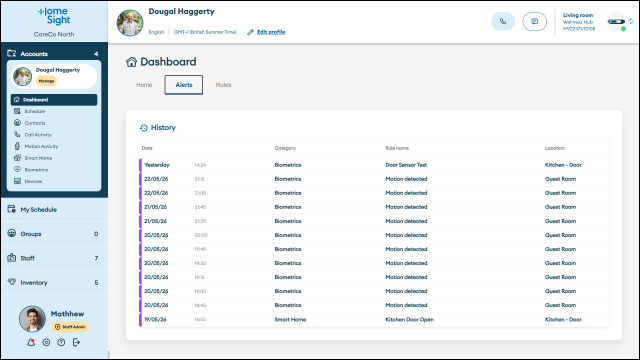Viewport: 640px width, 360px height.
Task: Click the CareCo North organisation name
Action: coord(54,34)
